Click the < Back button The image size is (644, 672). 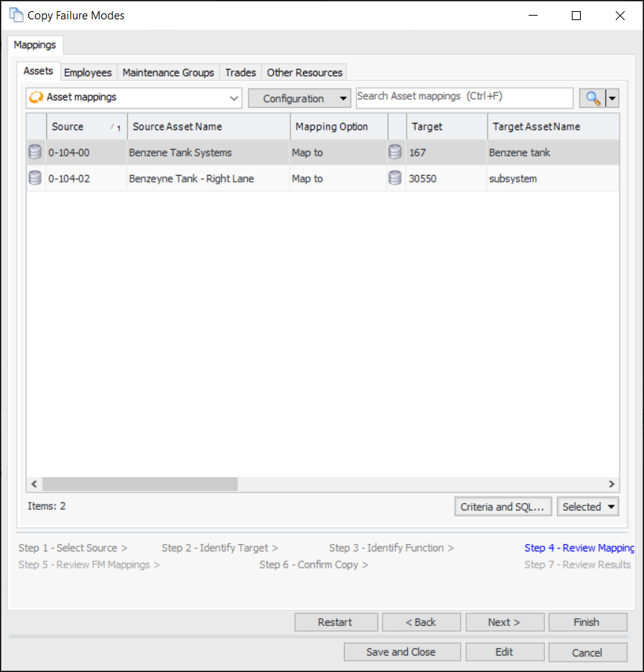(421, 622)
